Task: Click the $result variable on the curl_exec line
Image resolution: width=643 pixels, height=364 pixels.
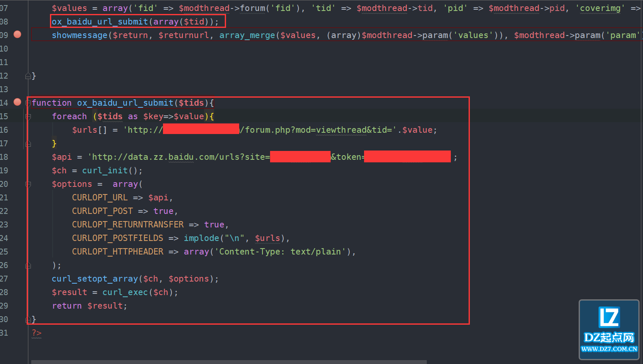Action: click(x=69, y=292)
